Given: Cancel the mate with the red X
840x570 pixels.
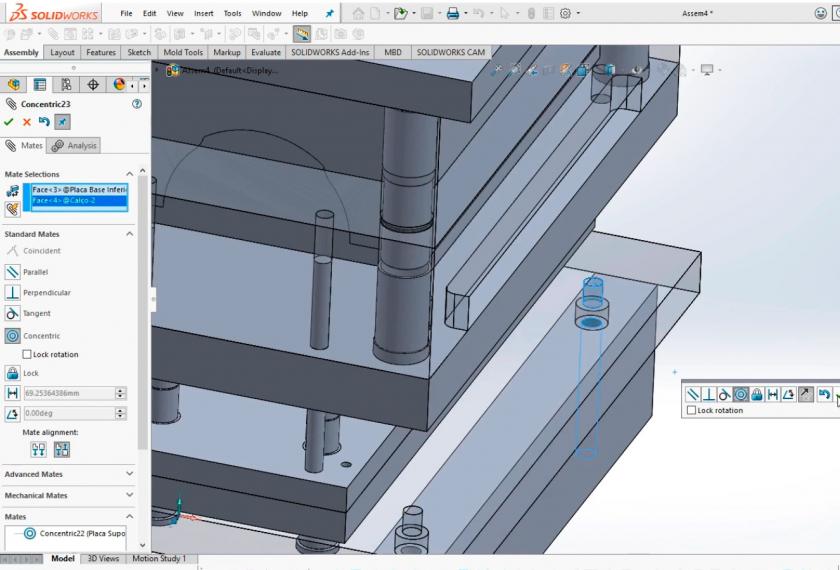Looking at the screenshot, I should click(27, 122).
